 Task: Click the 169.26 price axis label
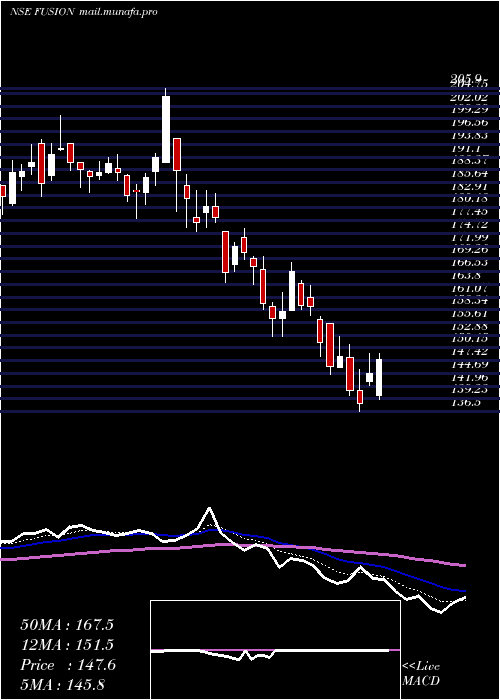(x=469, y=250)
